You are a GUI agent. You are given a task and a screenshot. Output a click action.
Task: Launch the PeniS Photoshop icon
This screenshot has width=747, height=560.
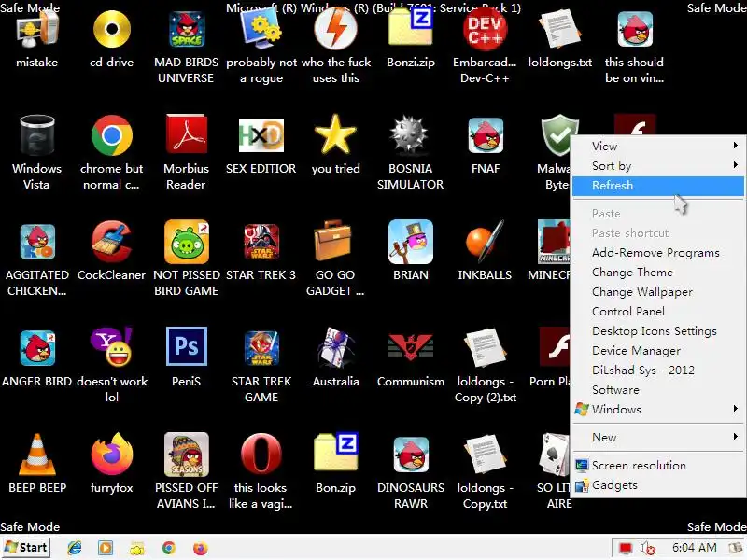tap(186, 346)
